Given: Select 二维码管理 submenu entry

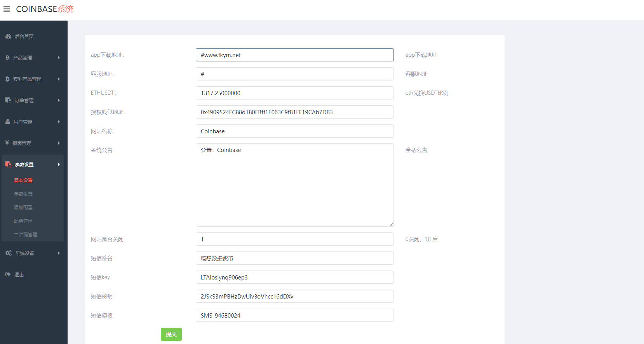Looking at the screenshot, I should point(26,235).
